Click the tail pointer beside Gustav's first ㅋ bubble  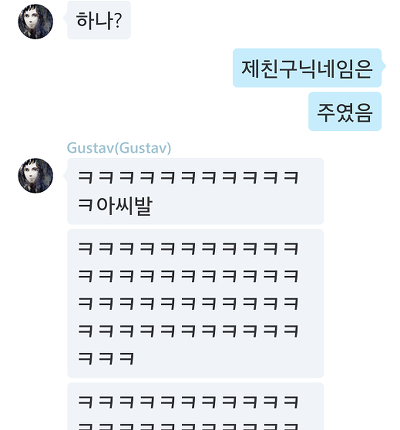coord(65,173)
